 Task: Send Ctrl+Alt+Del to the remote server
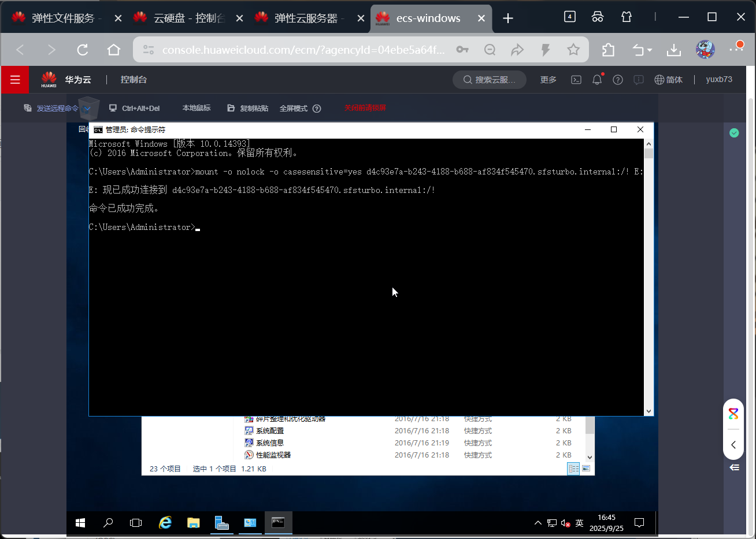(x=134, y=108)
